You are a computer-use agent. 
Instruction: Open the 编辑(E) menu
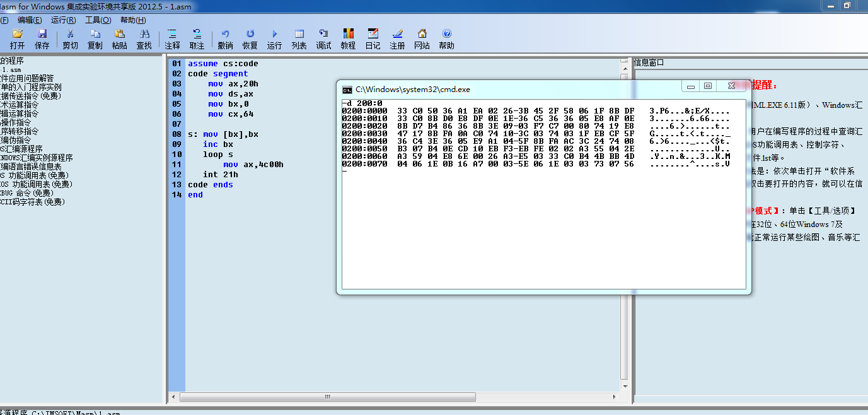(30, 20)
